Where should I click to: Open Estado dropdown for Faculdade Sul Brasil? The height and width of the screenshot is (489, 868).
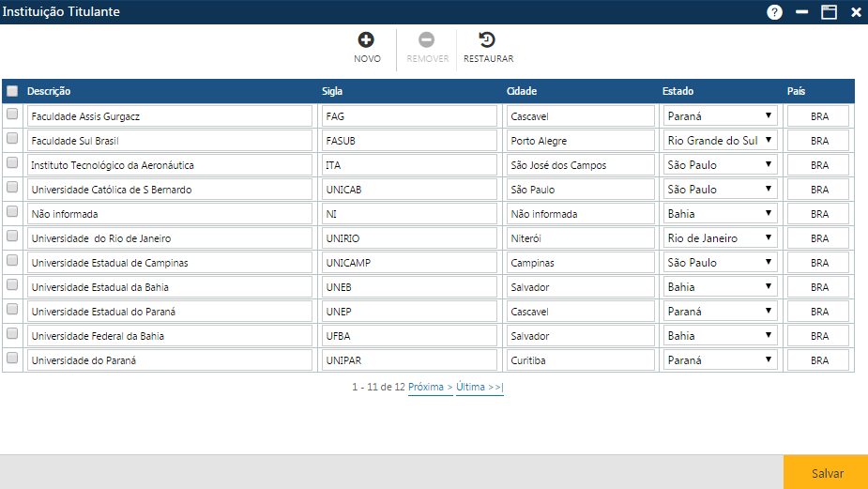(x=720, y=141)
